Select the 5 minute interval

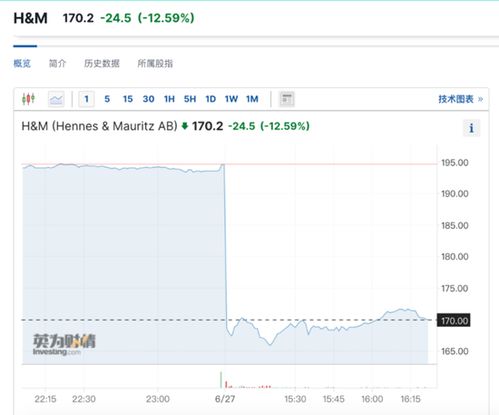pos(107,99)
